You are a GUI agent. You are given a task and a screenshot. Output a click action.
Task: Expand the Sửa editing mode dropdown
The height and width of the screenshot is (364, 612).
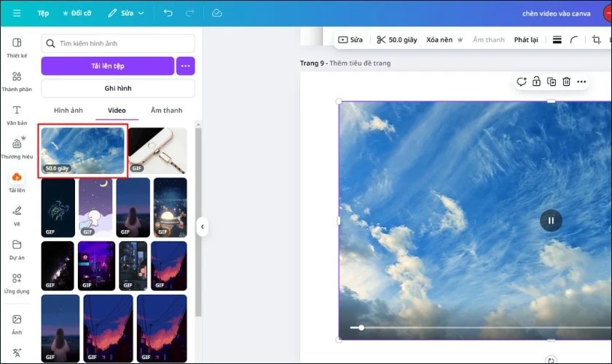(x=126, y=13)
